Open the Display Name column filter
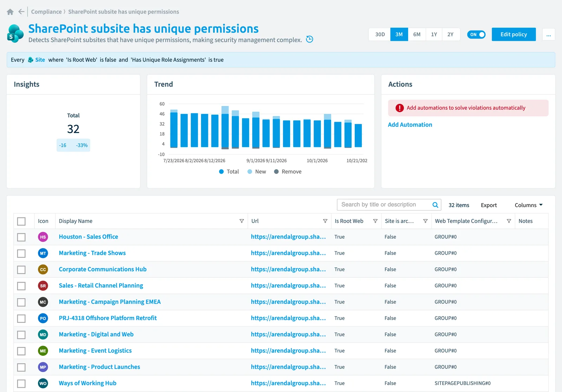This screenshot has width=562, height=392. pos(242,221)
